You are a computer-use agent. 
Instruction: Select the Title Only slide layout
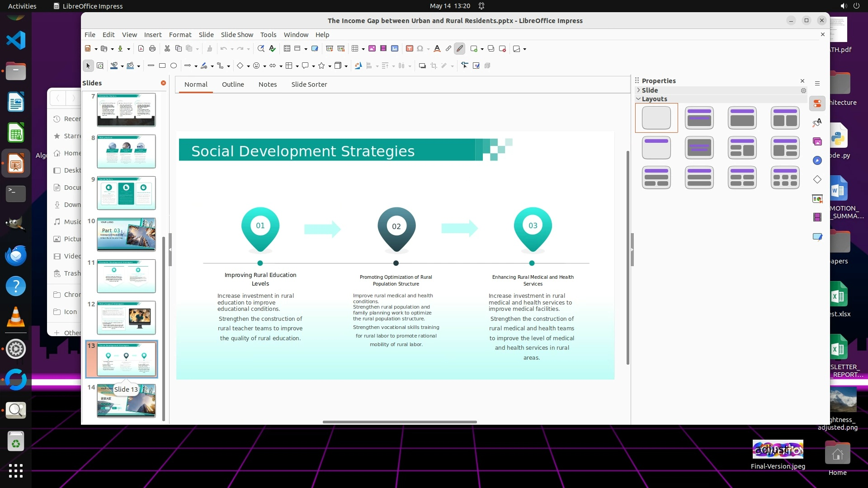(656, 148)
